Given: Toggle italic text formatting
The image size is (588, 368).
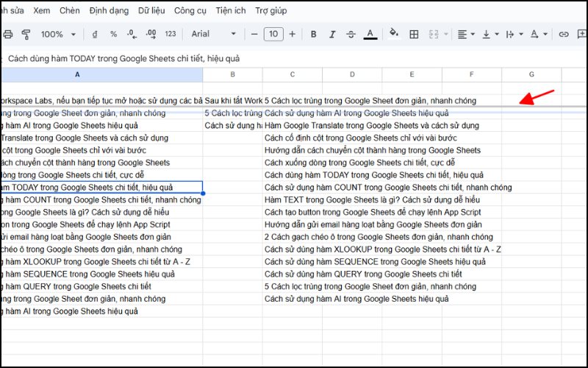Looking at the screenshot, I should click(x=332, y=34).
